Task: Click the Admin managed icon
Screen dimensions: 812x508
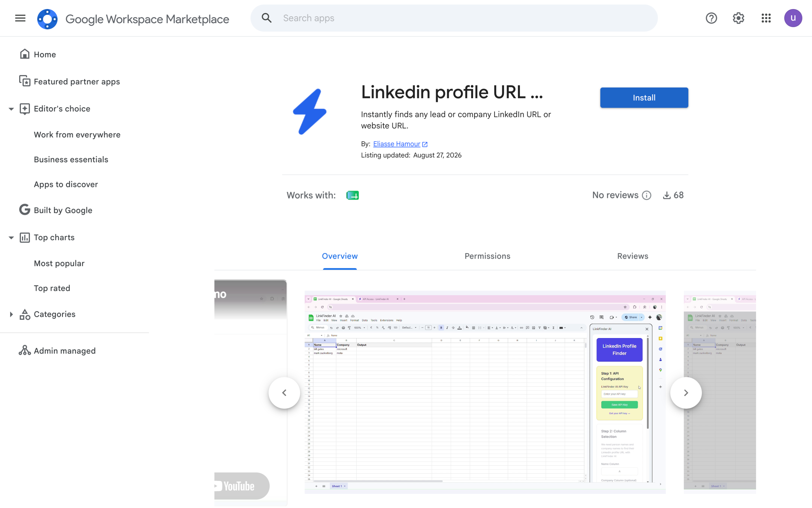Action: [25, 350]
